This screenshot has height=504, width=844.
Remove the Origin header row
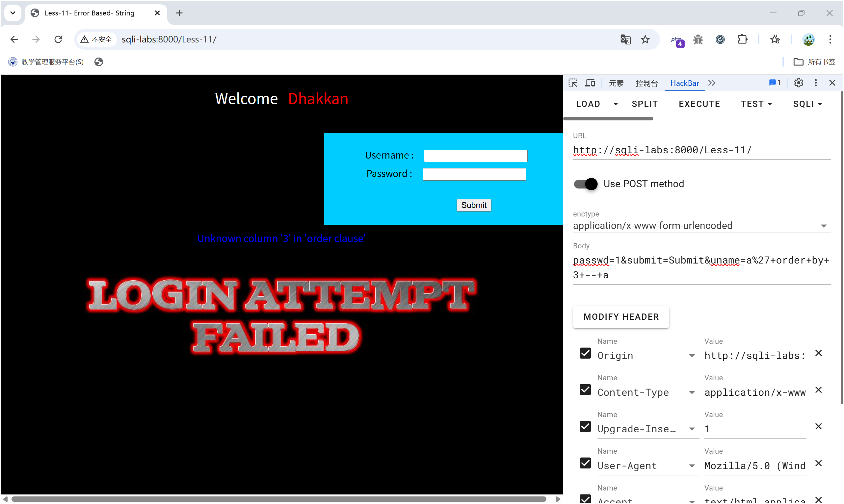pos(818,353)
